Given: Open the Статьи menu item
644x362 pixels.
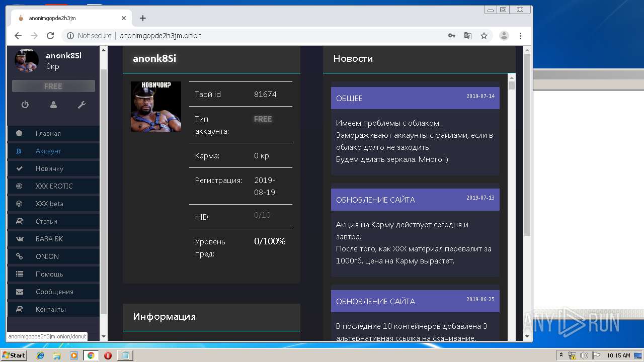Looking at the screenshot, I should [53, 221].
